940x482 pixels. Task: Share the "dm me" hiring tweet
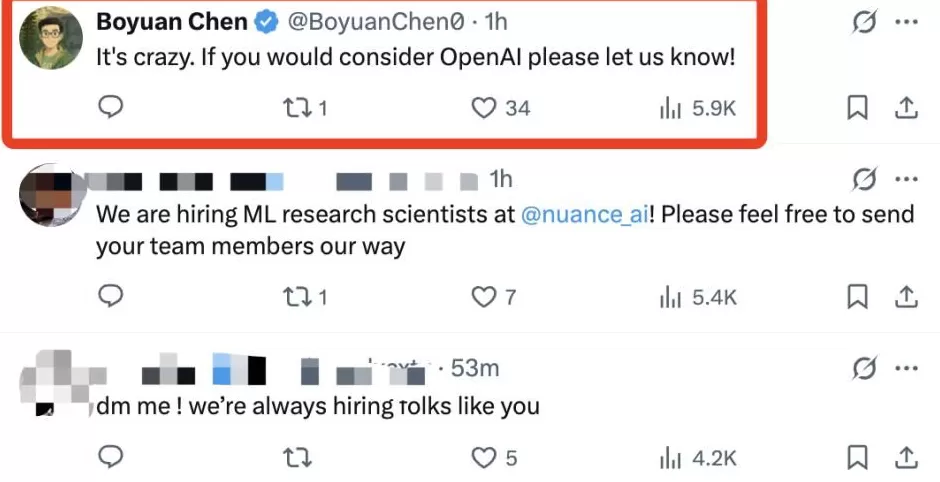click(905, 458)
